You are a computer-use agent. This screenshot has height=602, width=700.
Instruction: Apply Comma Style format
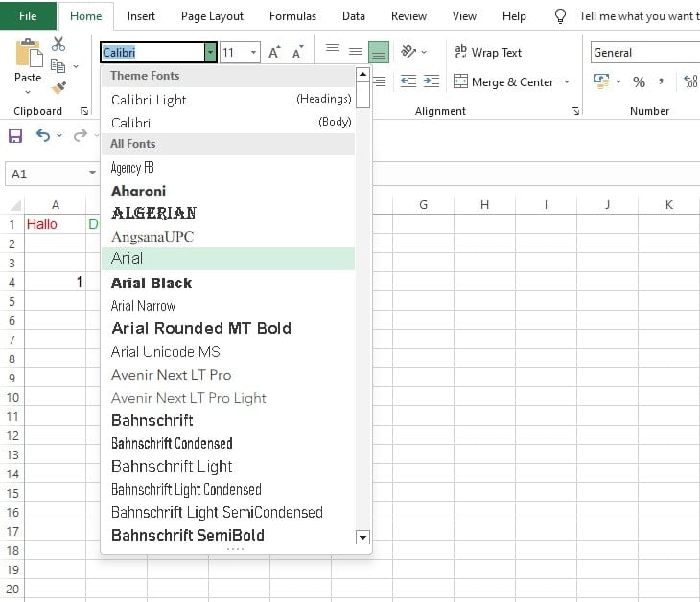click(x=661, y=81)
